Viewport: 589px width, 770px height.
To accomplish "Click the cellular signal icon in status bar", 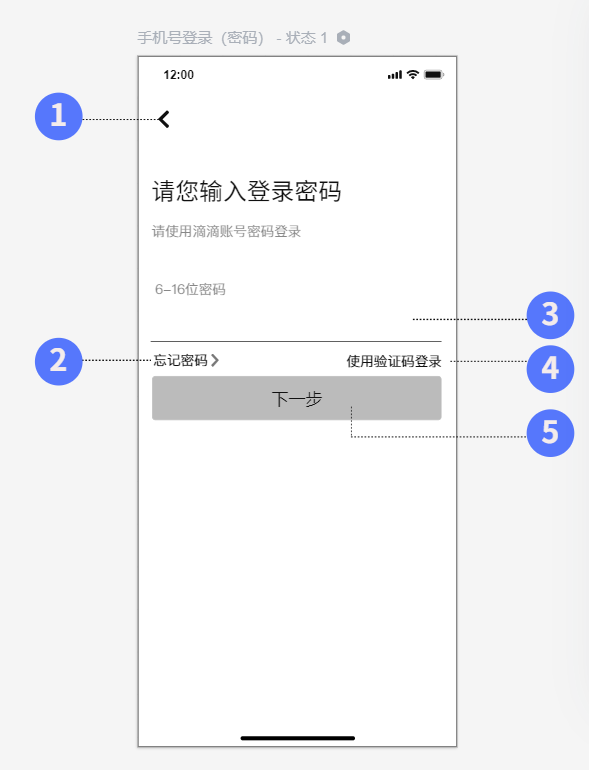I will coord(394,75).
